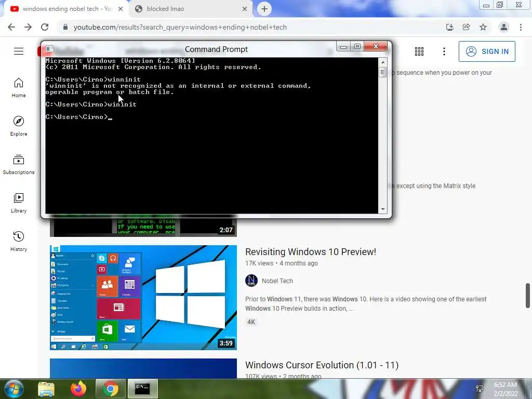Click the '17K views • 4 months ago' text
Image resolution: width=532 pixels, height=399 pixels.
281,263
